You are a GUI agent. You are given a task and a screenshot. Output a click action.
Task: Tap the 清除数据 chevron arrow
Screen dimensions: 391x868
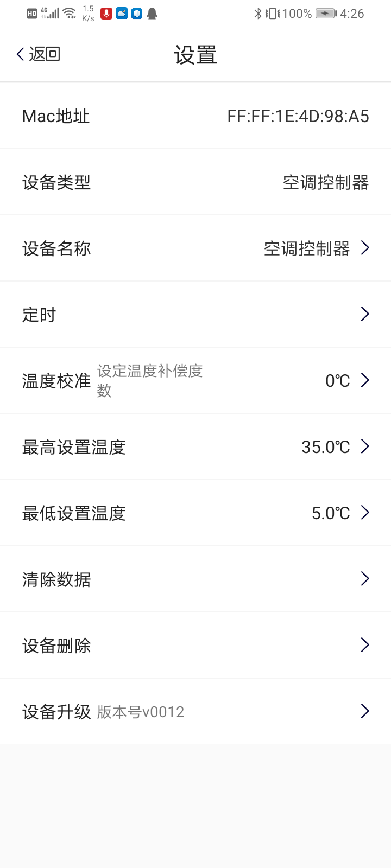[x=365, y=579]
